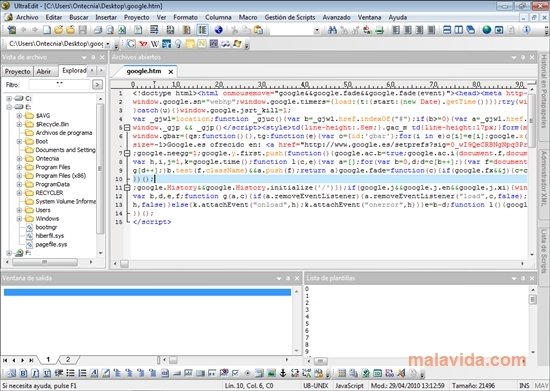Open the Avanzado menu
Image resolution: width=550 pixels, height=391 pixels.
point(336,17)
